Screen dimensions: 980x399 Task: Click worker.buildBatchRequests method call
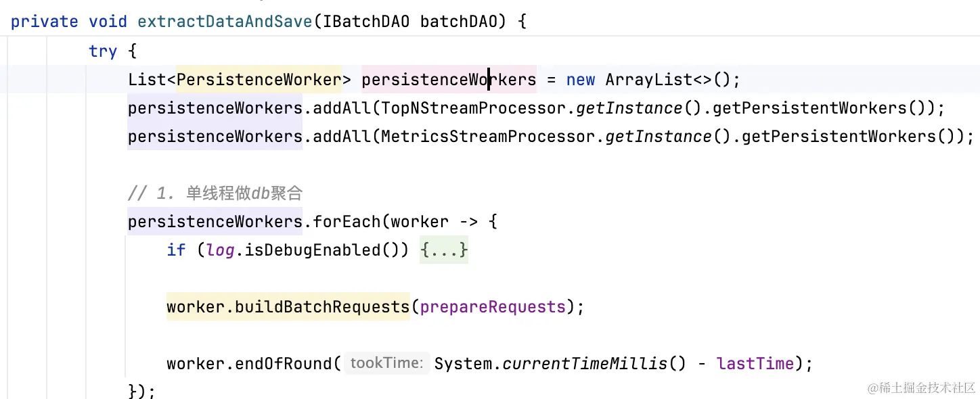tap(288, 307)
